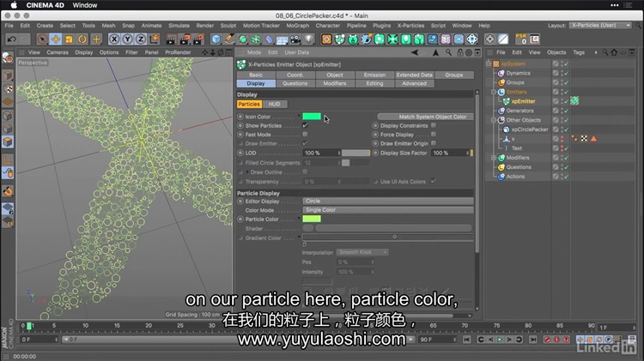Open the Color Mode dropdown

(x=388, y=210)
